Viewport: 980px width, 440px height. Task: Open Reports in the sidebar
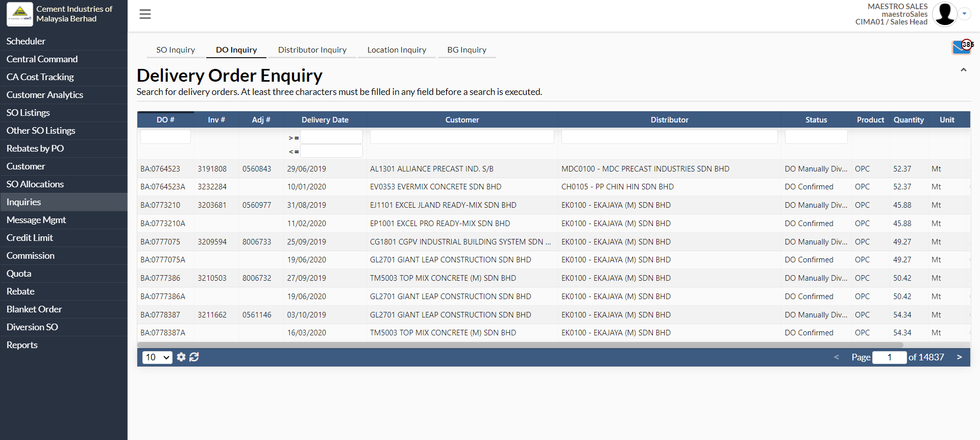[64, 345]
